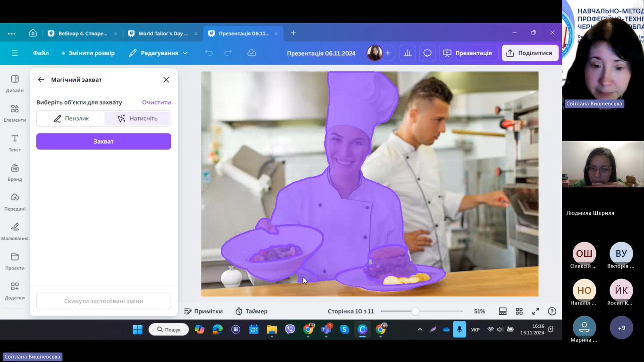Expand the Редагування mode dropdown
The image size is (644, 362).
pos(159,53)
